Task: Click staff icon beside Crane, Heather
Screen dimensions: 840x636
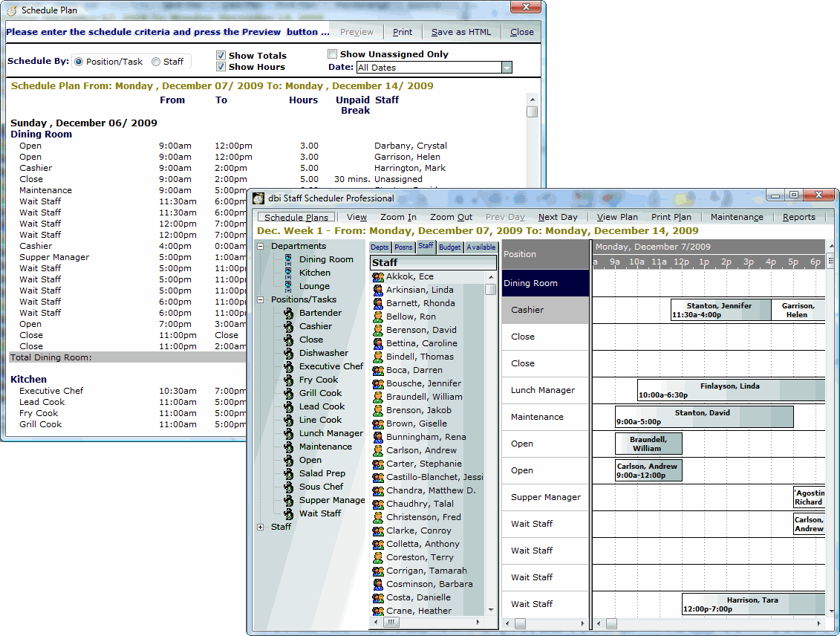Action: [378, 611]
